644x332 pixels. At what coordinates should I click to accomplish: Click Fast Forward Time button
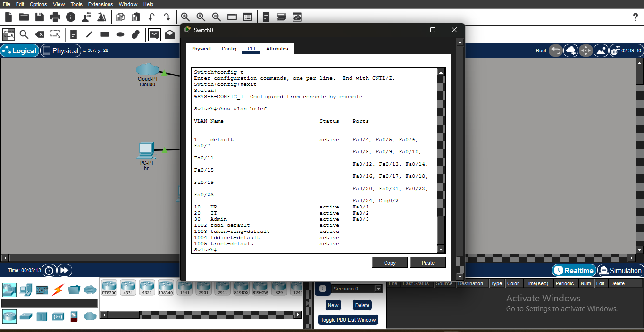(64, 270)
